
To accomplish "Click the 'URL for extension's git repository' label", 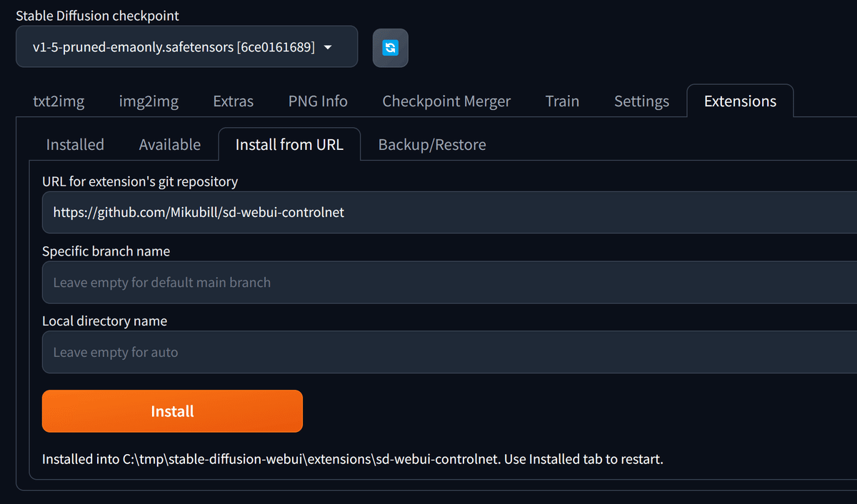I will coord(140,181).
